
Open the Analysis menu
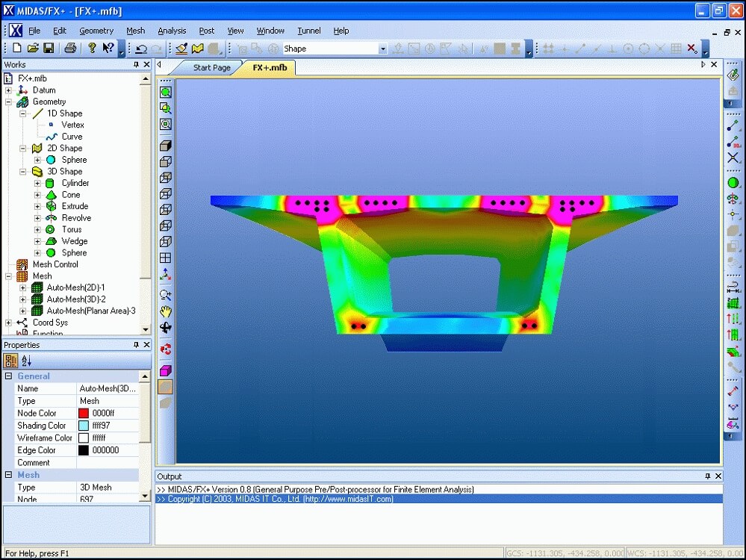click(x=172, y=31)
